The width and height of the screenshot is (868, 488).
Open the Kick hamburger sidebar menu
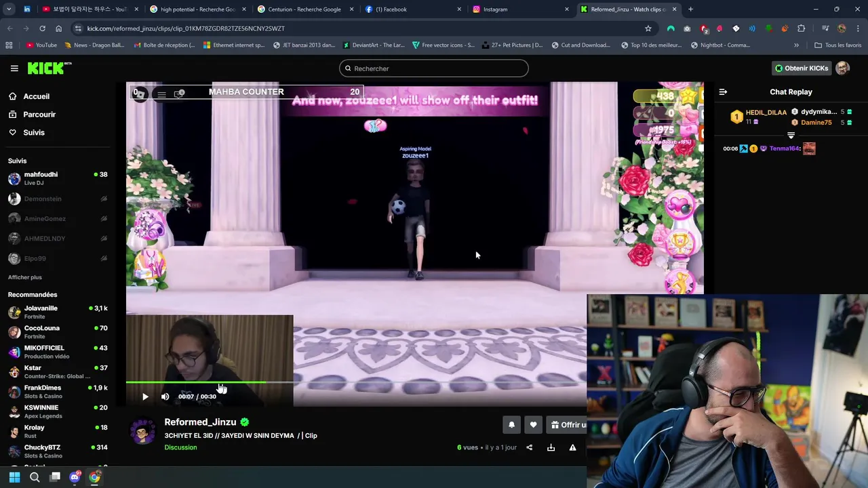click(x=14, y=68)
